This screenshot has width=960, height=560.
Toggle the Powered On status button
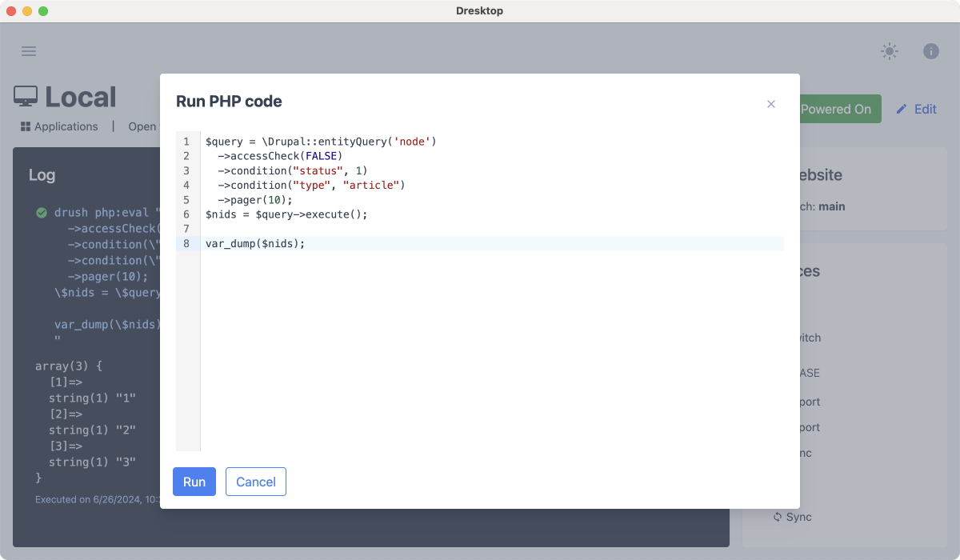pos(837,109)
